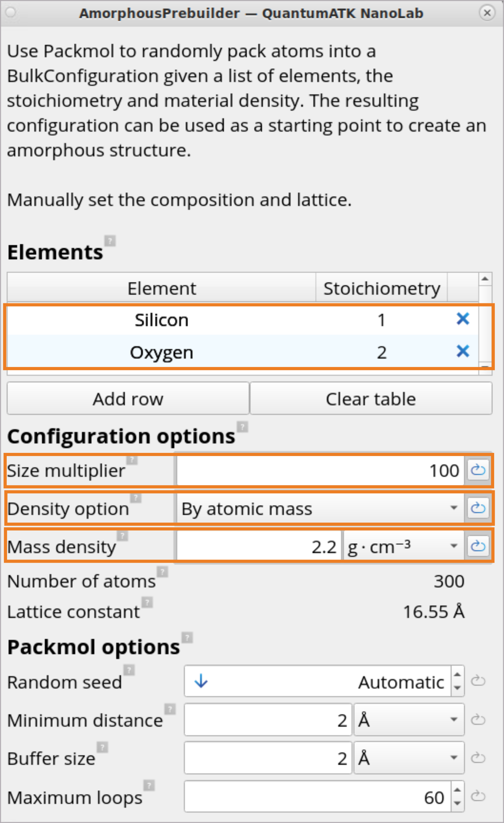Click the Elements table scrollbar up arrow
This screenshot has width=504, height=823.
[485, 278]
